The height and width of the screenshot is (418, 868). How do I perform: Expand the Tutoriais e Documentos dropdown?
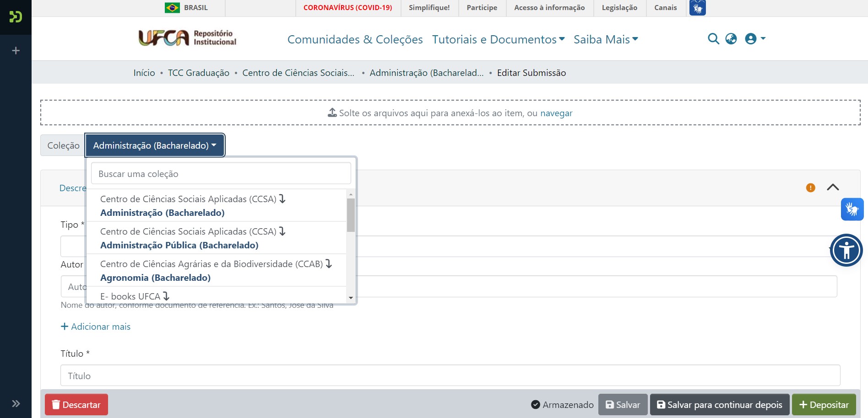(497, 39)
